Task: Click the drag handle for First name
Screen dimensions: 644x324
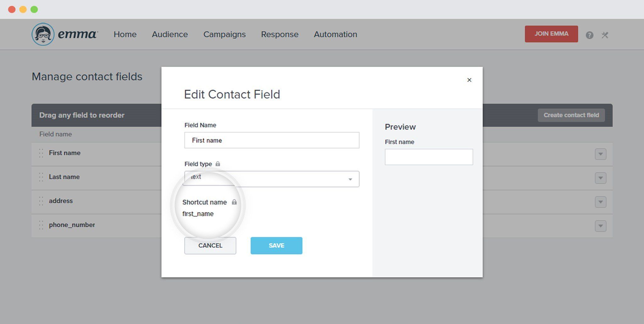Action: click(41, 153)
